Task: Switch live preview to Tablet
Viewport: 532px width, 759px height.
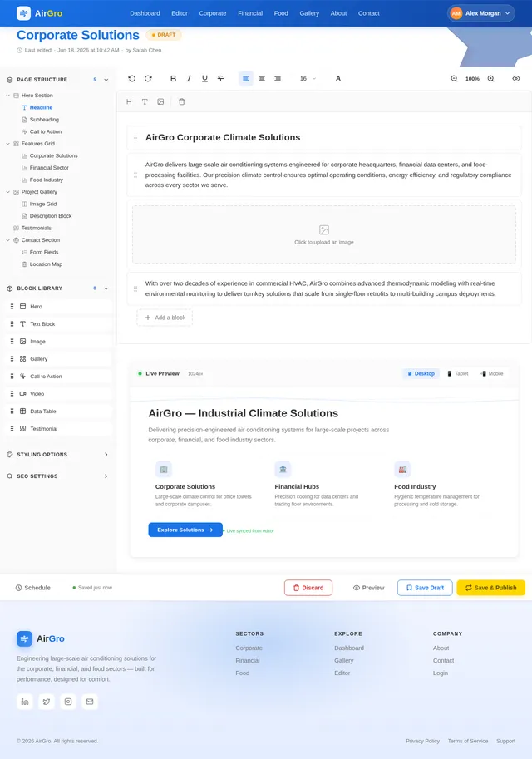Action: 457,374
